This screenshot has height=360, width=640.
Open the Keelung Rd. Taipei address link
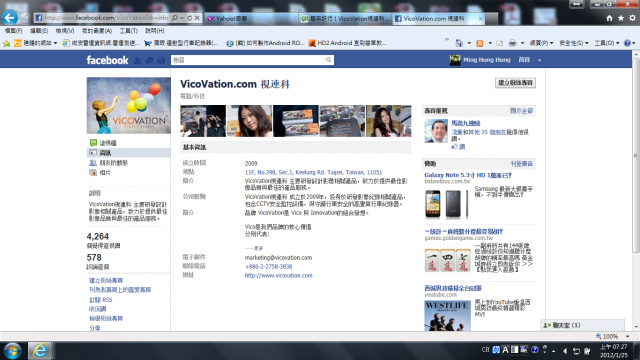[313, 172]
